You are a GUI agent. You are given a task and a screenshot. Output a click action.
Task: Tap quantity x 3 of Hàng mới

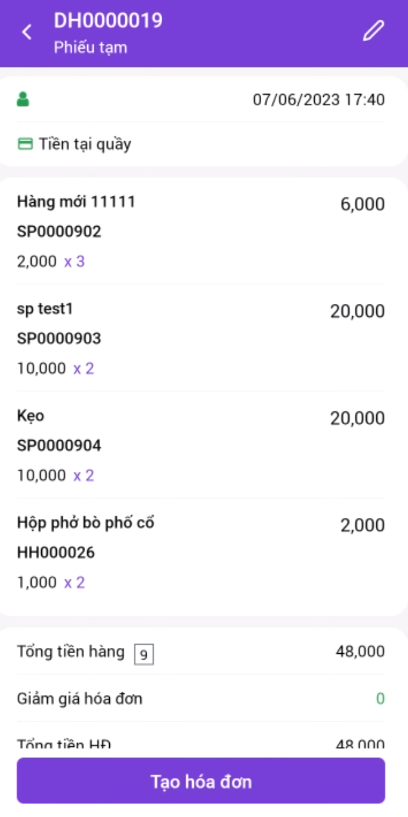tap(74, 262)
